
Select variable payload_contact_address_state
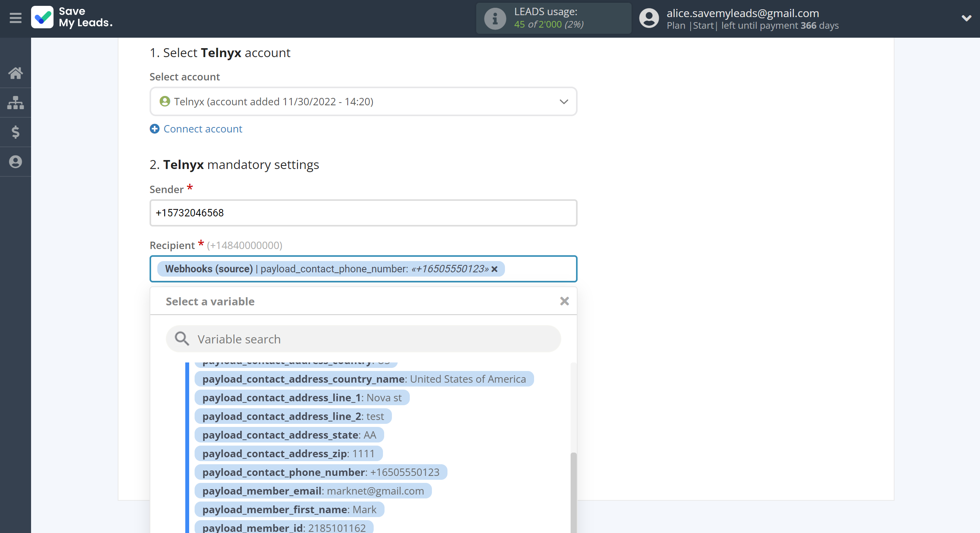(x=289, y=435)
